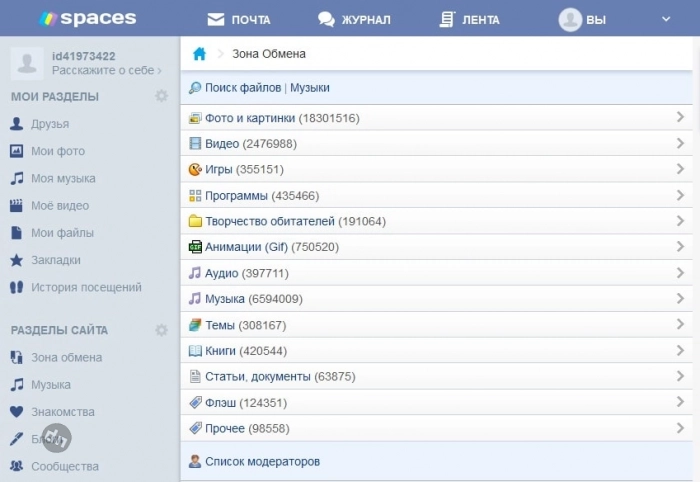This screenshot has height=482, width=700.
Task: Open settings gear beside Разделы сайта
Action: pyautogui.click(x=161, y=330)
